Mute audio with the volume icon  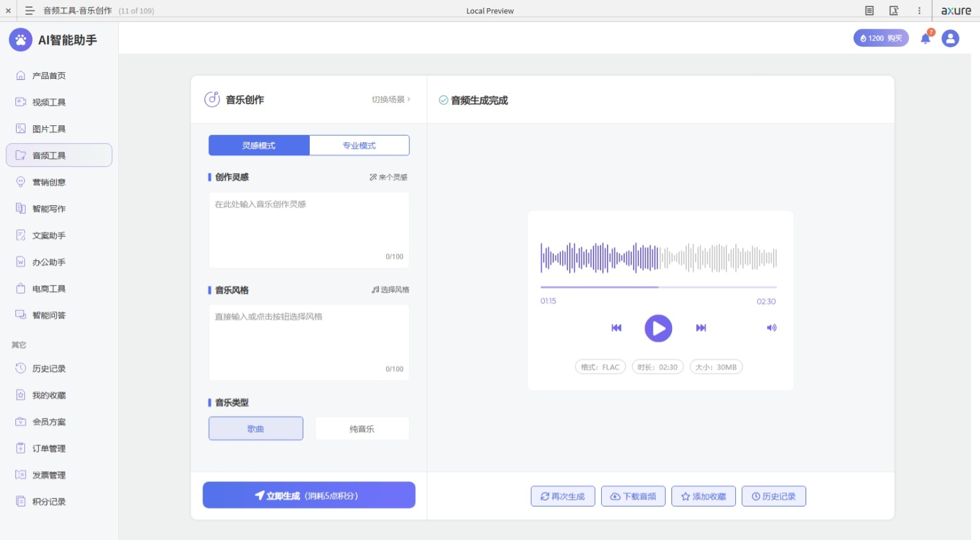click(771, 328)
